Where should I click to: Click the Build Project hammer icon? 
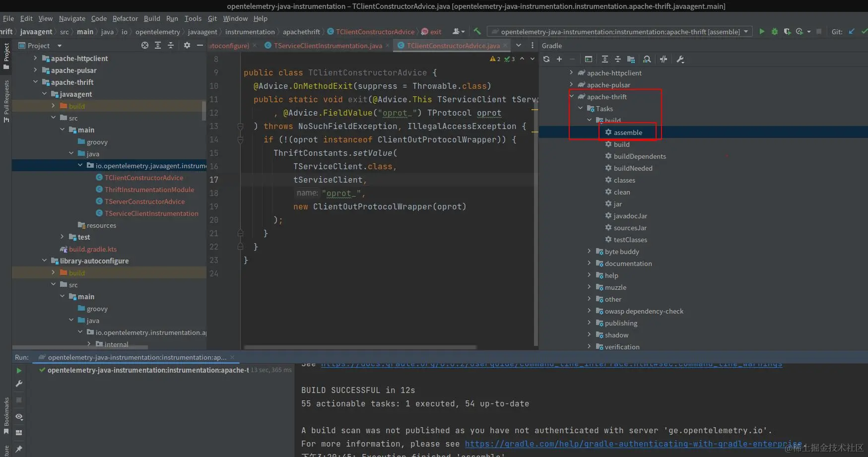coord(477,31)
